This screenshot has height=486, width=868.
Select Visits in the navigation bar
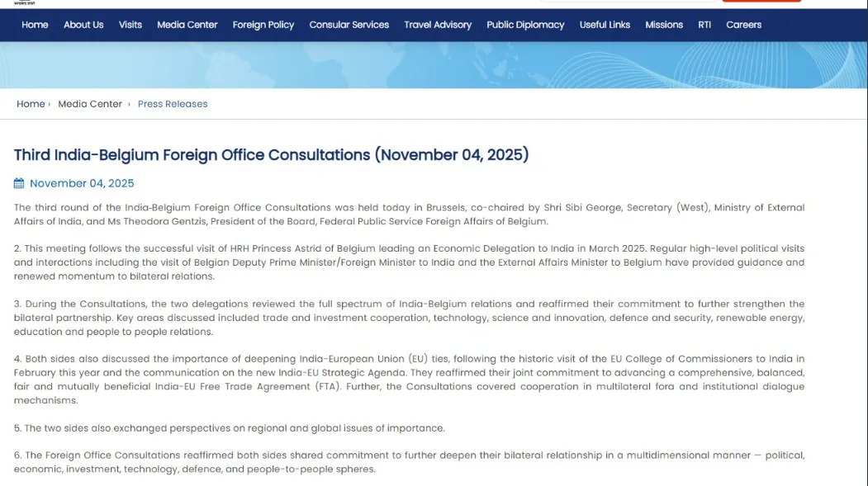coord(130,25)
